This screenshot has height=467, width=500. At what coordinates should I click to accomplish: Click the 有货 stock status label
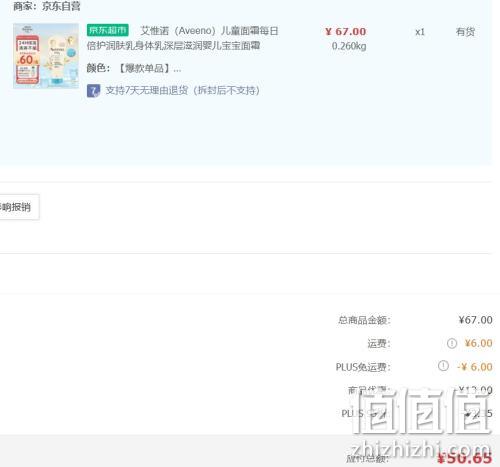465,32
